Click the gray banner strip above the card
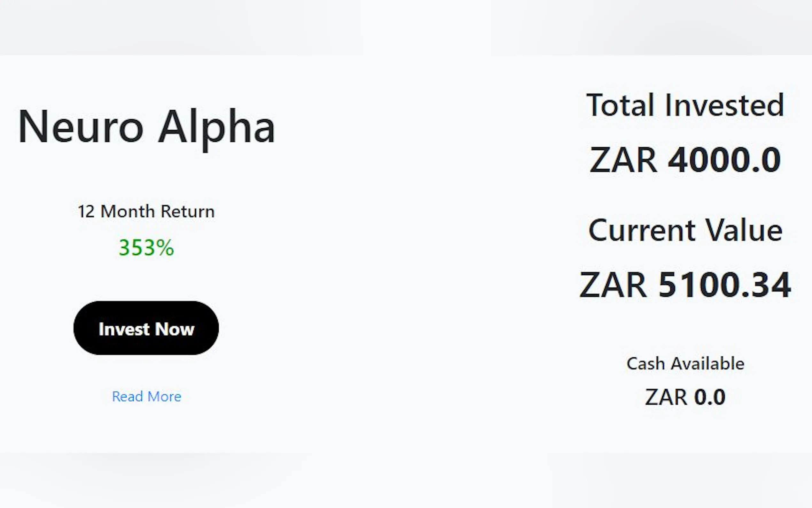 [406, 27]
